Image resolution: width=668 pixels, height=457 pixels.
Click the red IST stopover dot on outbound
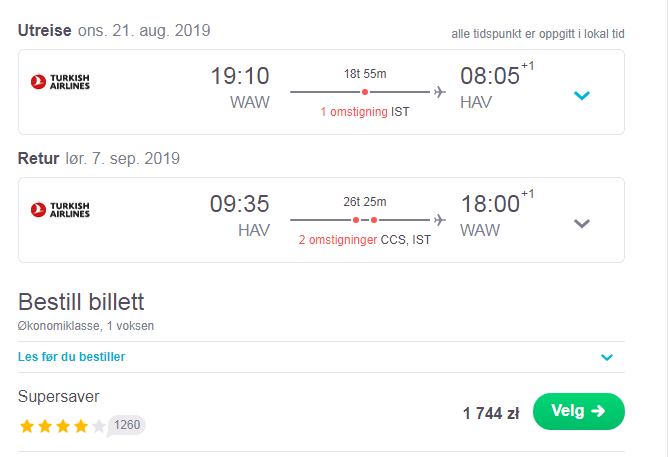pyautogui.click(x=365, y=92)
